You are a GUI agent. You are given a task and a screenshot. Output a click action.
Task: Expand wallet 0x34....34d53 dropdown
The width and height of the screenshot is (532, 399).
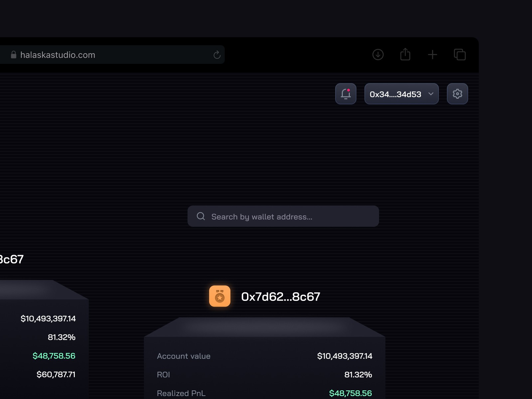[402, 94]
